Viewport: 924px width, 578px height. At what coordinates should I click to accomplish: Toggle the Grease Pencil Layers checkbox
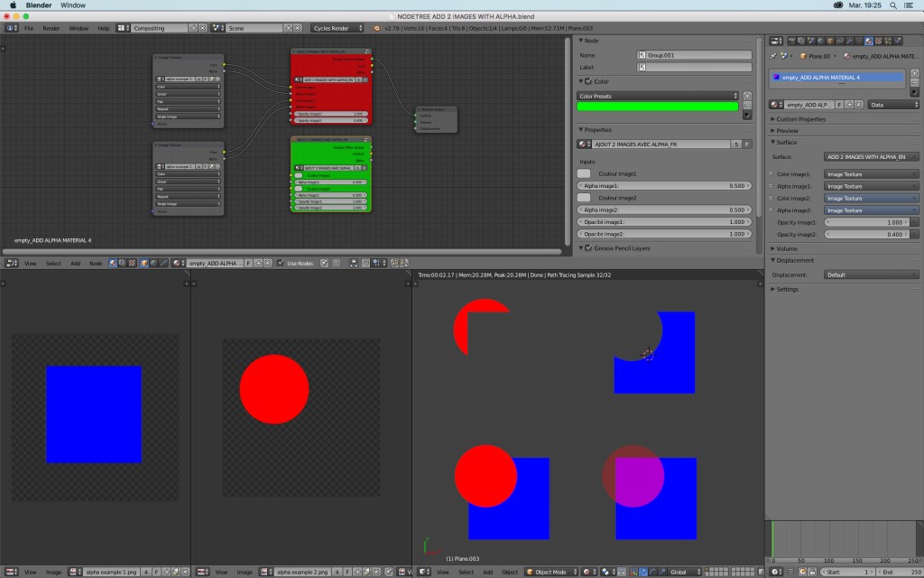pyautogui.click(x=588, y=248)
